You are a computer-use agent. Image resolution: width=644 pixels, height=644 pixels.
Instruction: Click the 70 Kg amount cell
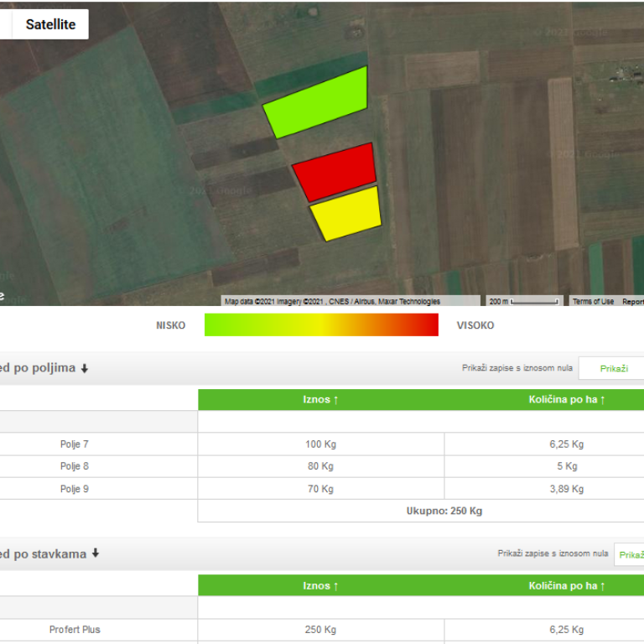coord(321,489)
